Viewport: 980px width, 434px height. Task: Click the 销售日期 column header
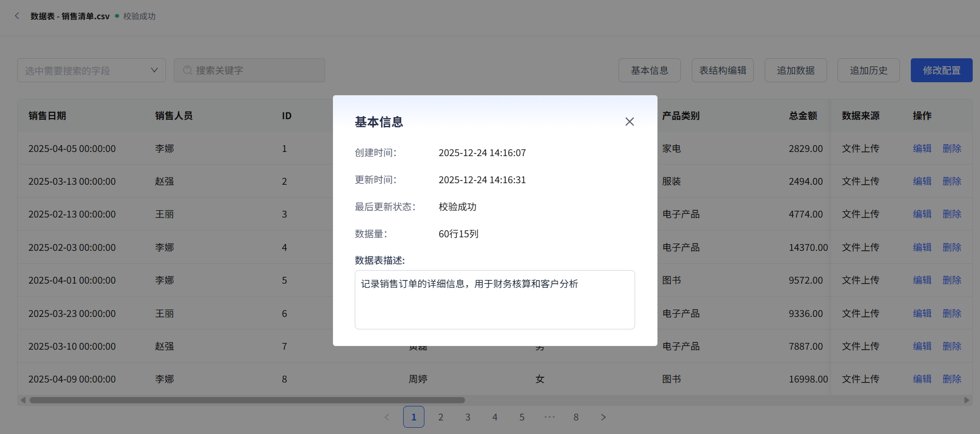pyautogui.click(x=47, y=116)
